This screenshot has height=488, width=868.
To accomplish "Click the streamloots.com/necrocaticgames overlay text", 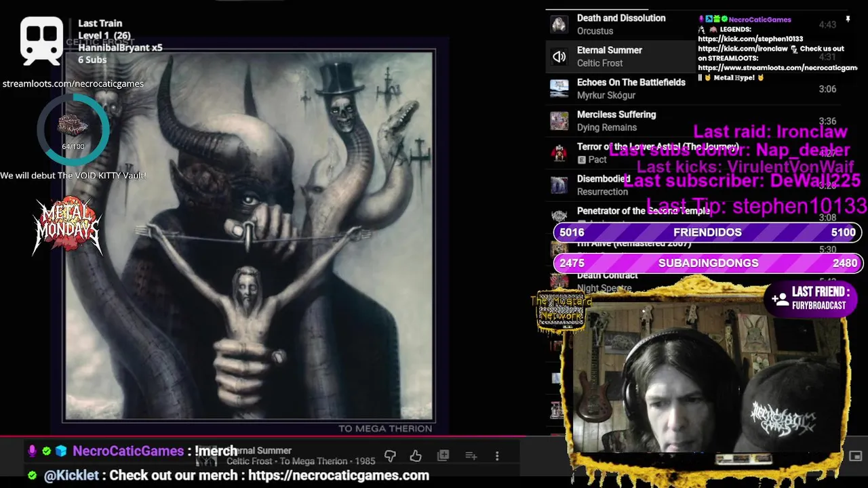I will click(73, 84).
